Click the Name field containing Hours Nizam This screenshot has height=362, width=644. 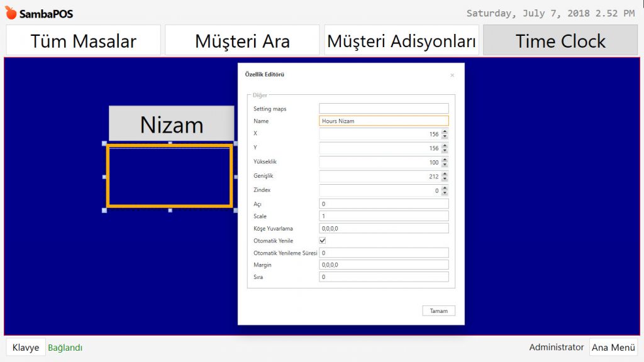pos(384,121)
